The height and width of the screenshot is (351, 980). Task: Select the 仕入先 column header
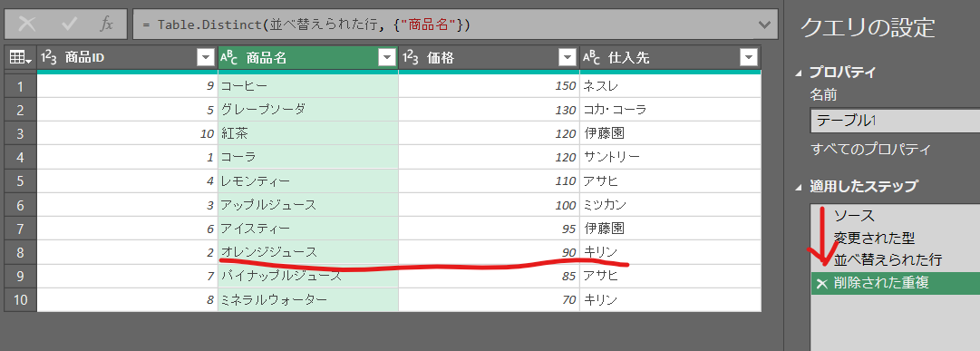[670, 58]
